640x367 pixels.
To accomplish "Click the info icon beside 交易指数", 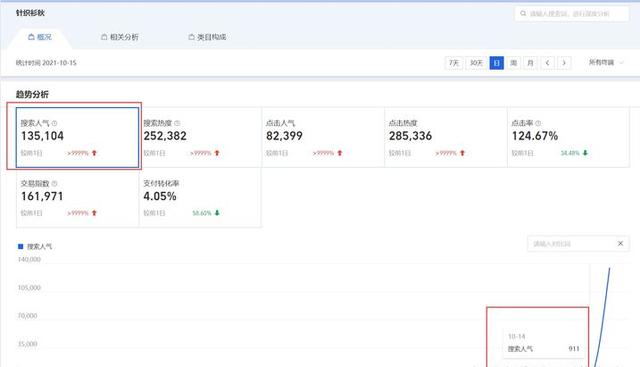I will click(x=54, y=183).
